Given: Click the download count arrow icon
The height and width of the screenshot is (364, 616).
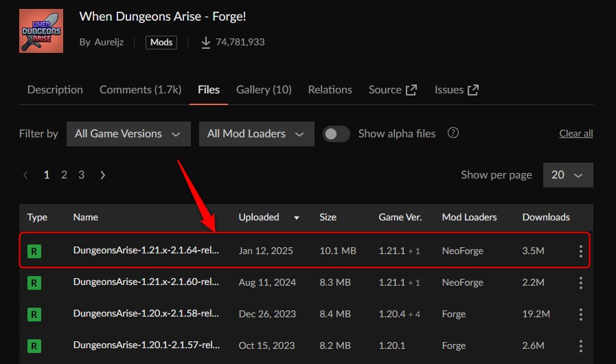Looking at the screenshot, I should click(206, 43).
